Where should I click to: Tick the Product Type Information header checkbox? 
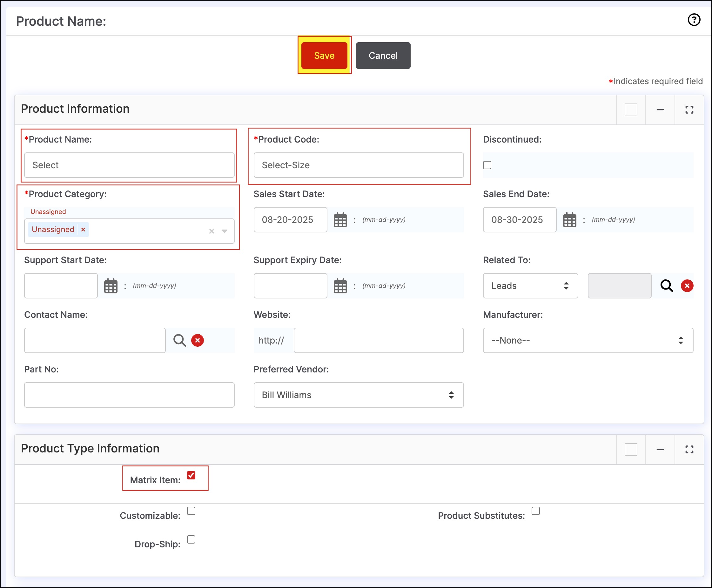631,450
